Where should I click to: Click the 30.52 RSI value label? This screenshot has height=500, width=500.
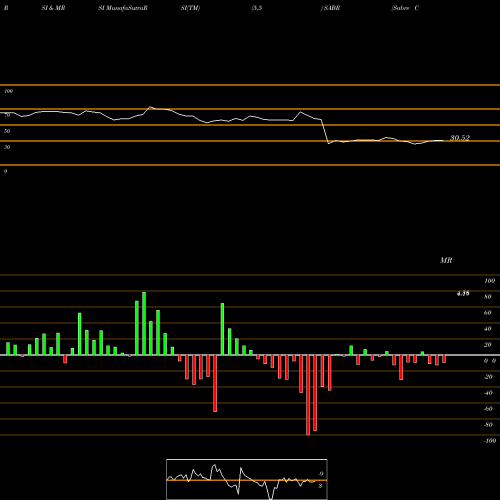tap(460, 138)
